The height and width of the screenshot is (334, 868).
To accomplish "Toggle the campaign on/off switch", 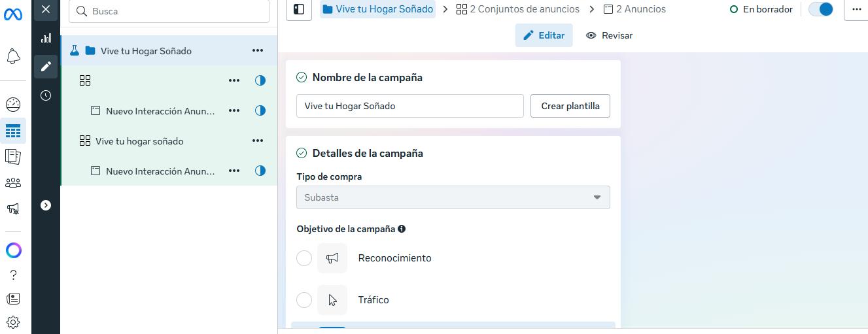I will 821,10.
